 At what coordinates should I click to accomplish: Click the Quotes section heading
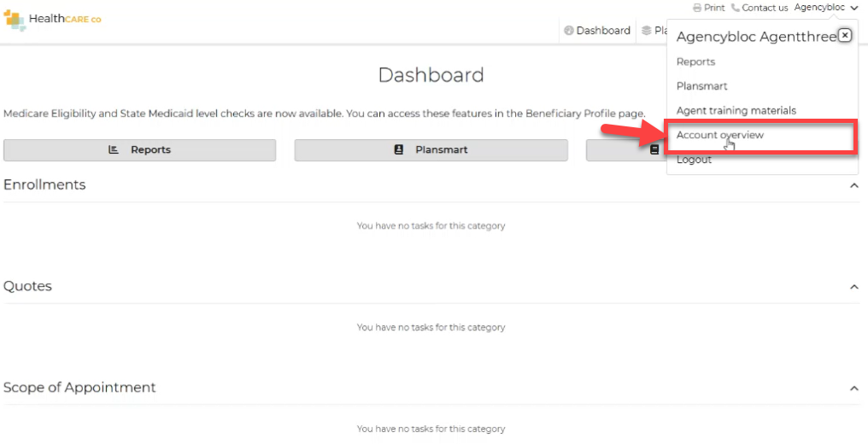point(27,286)
